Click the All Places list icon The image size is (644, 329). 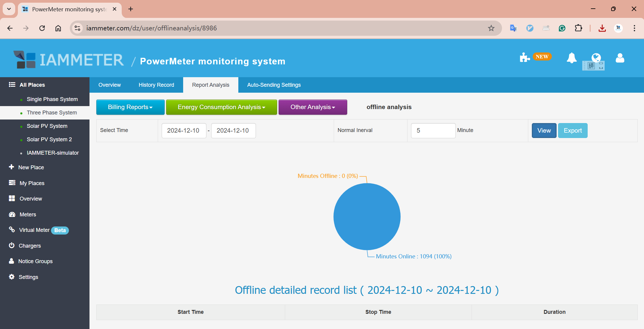(x=12, y=85)
